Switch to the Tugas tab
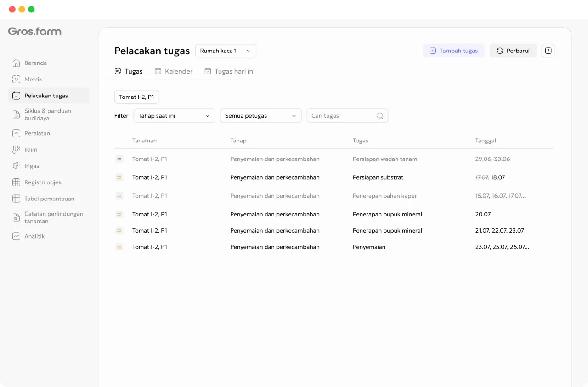This screenshot has width=588, height=387. click(129, 71)
